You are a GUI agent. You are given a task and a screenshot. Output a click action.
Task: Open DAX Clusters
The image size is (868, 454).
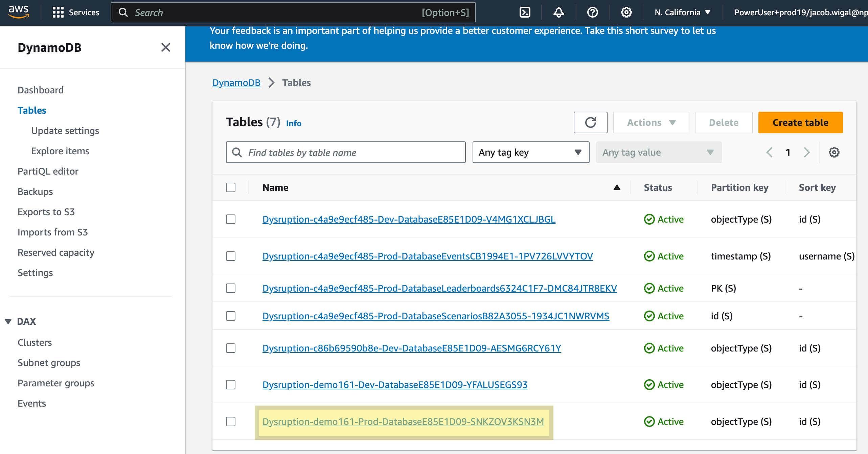click(35, 342)
